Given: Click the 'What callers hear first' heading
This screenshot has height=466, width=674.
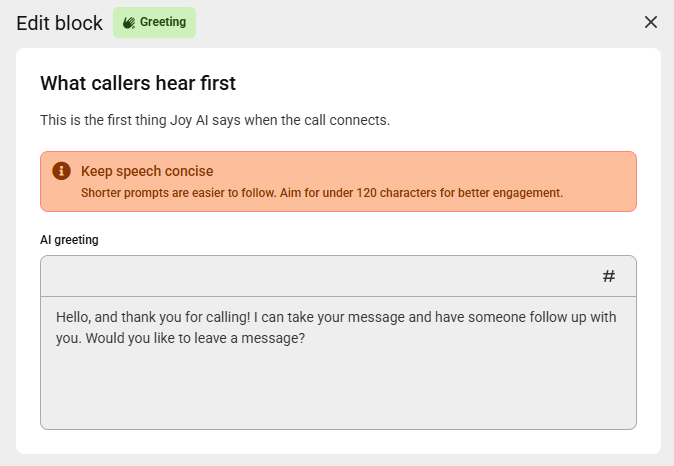Looking at the screenshot, I should point(138,82).
